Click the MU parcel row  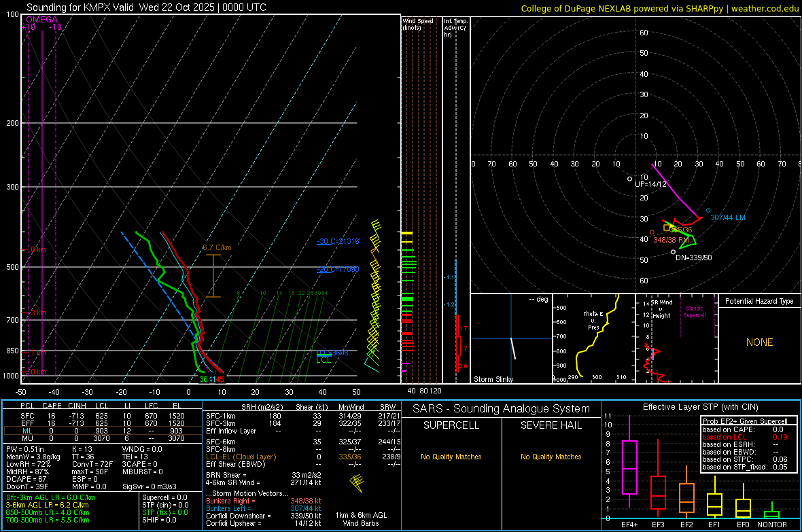pos(101,438)
